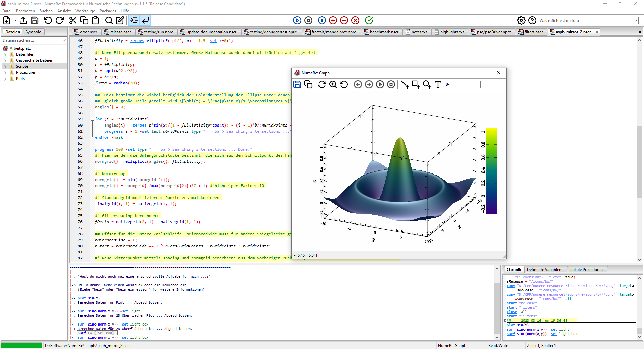Activate the zoom tool in Graph window

[x=333, y=85]
